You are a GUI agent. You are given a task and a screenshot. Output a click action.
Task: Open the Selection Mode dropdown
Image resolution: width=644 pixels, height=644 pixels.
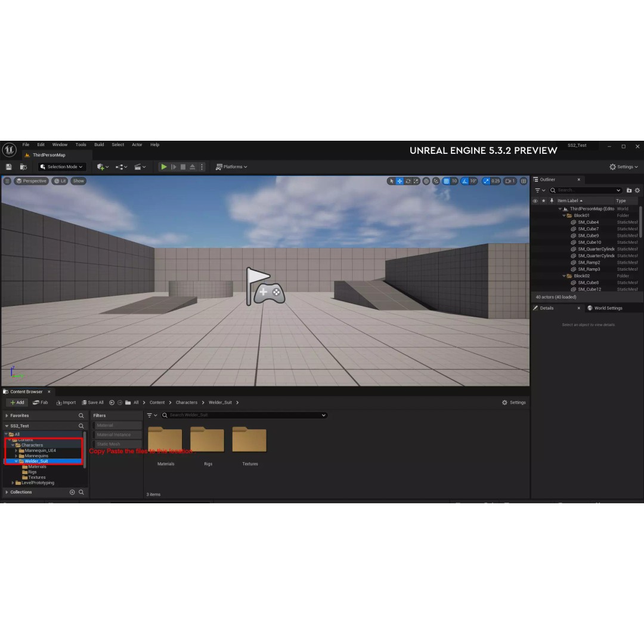[x=62, y=167]
